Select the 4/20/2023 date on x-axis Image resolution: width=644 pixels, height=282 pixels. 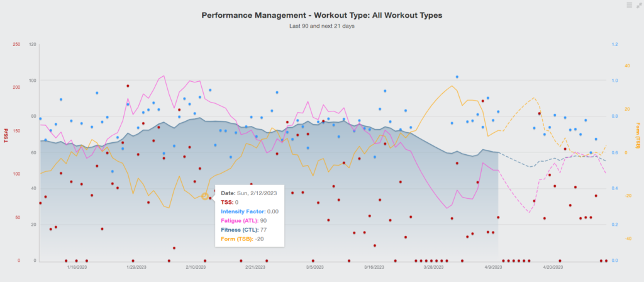tap(552, 267)
